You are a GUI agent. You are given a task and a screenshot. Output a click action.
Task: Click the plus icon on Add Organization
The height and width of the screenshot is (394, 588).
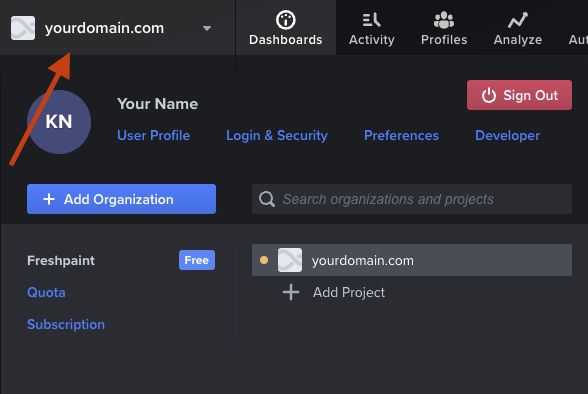pos(49,199)
